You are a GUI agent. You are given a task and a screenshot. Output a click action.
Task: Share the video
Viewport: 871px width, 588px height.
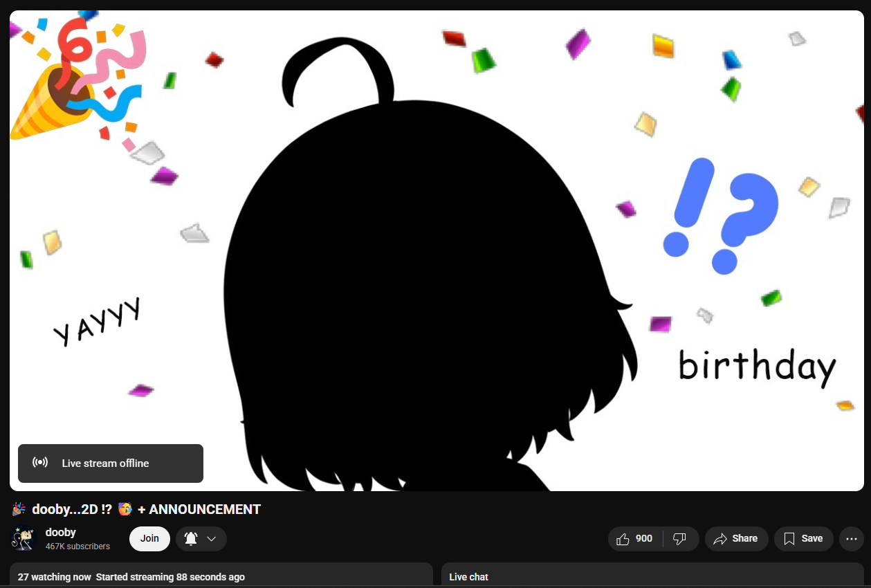point(736,539)
